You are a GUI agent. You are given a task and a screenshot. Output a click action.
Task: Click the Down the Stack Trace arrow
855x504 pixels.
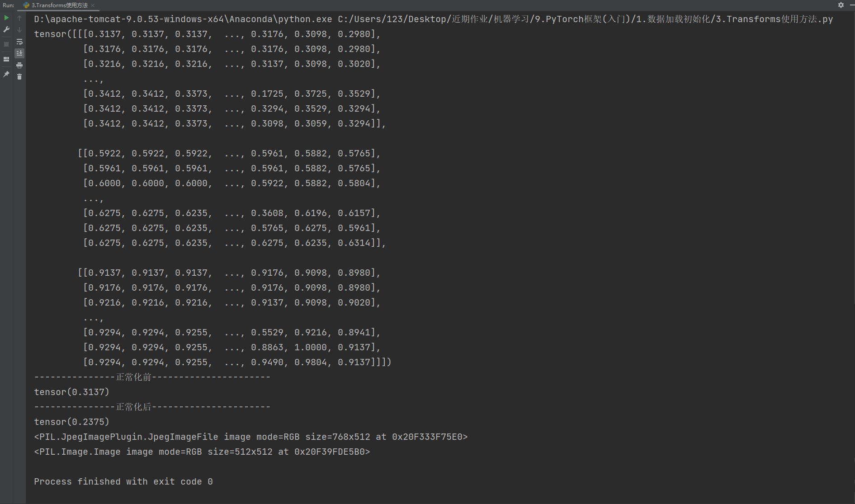click(x=19, y=30)
